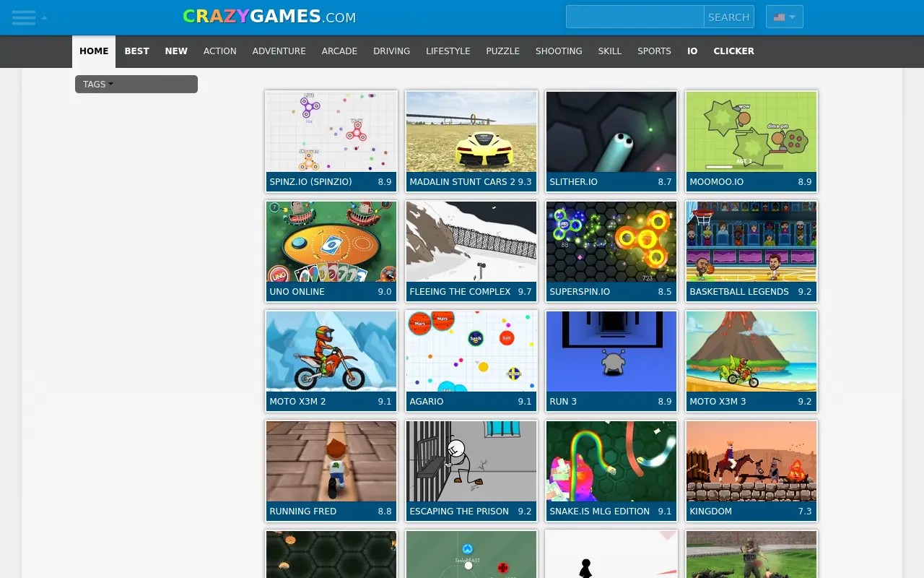Click the AGARIO title link
924x578 pixels.
coord(427,402)
